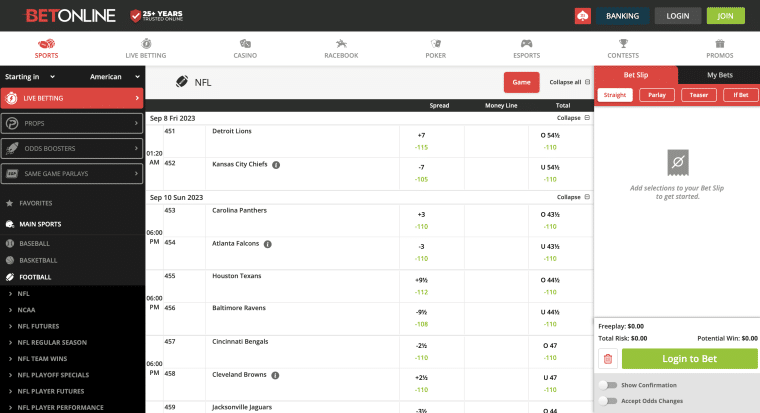Open the Contests trophy icon
The width and height of the screenshot is (760, 413).
coord(623,44)
